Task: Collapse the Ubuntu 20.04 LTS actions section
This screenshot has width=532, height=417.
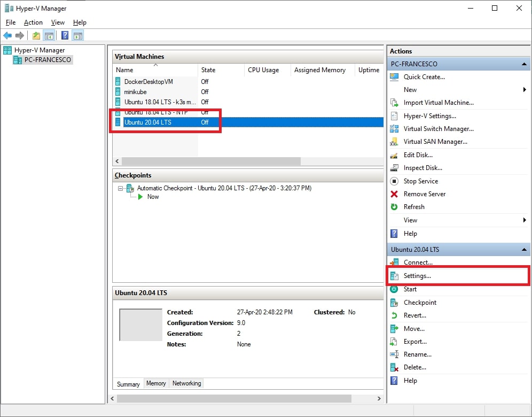Action: point(524,250)
